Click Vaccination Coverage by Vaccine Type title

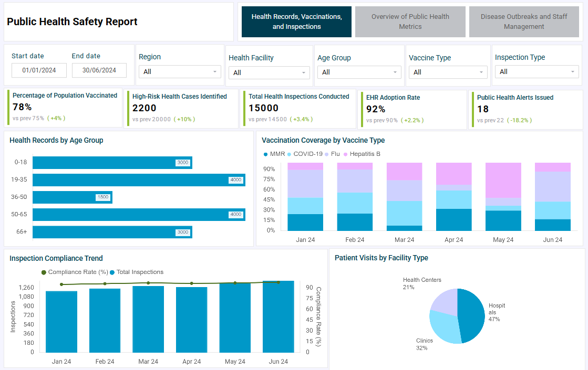point(323,141)
